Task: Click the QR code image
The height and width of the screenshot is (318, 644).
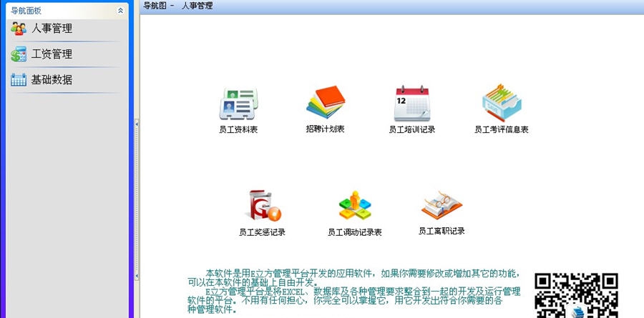Action: point(577,295)
